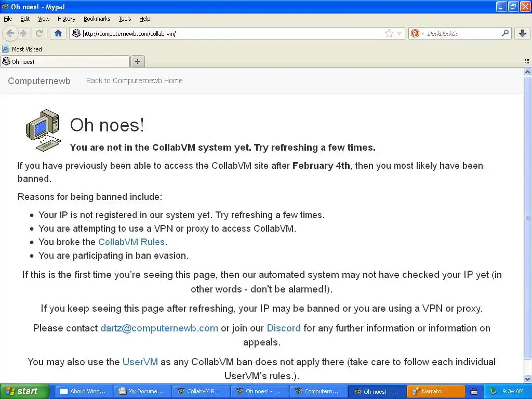The height and width of the screenshot is (399, 532).
Task: Run search with the magnifier icon
Action: 505,33
